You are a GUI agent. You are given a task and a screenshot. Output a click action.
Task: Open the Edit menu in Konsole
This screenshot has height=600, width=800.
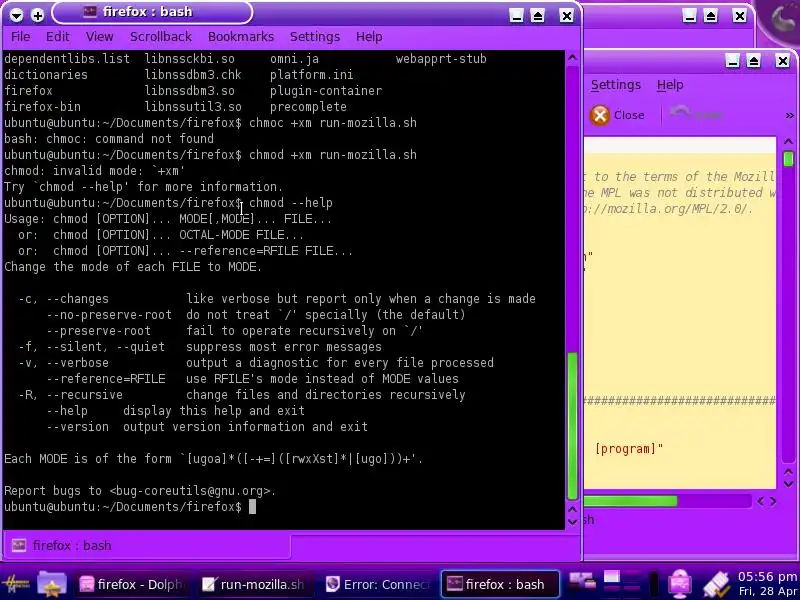(58, 37)
